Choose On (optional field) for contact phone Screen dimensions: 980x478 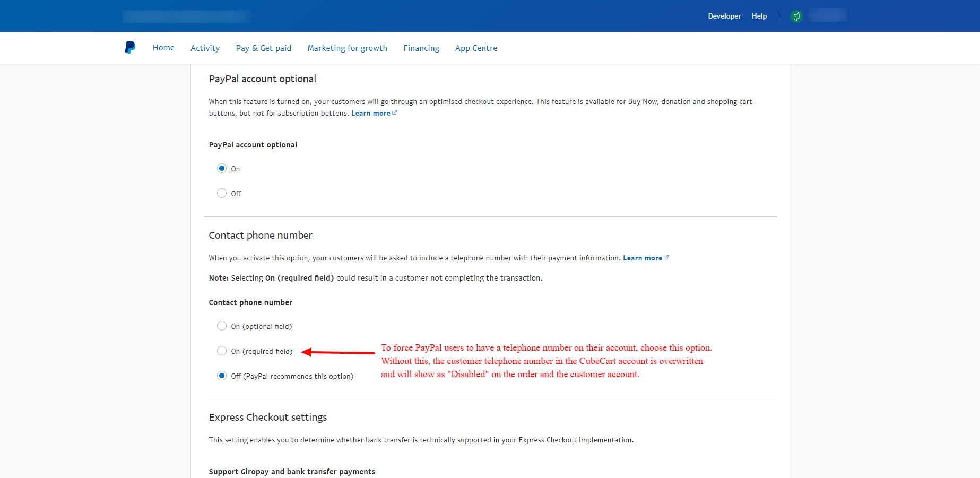[222, 326]
